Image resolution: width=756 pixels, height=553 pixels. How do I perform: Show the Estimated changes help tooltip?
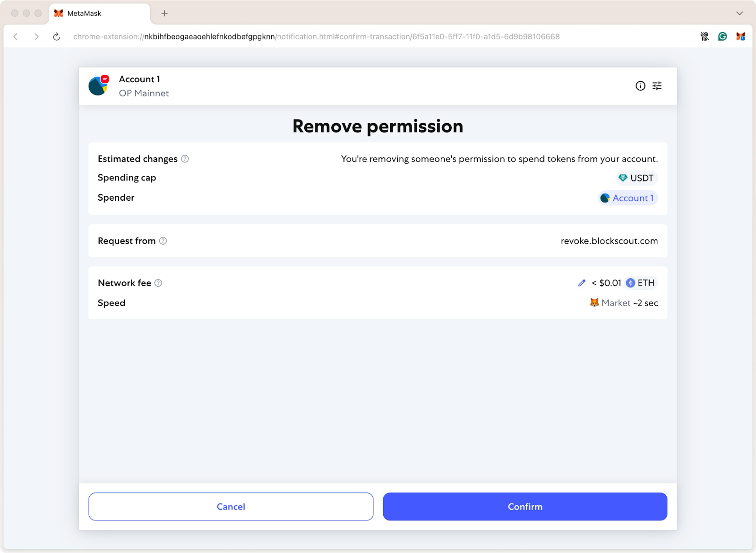[185, 159]
